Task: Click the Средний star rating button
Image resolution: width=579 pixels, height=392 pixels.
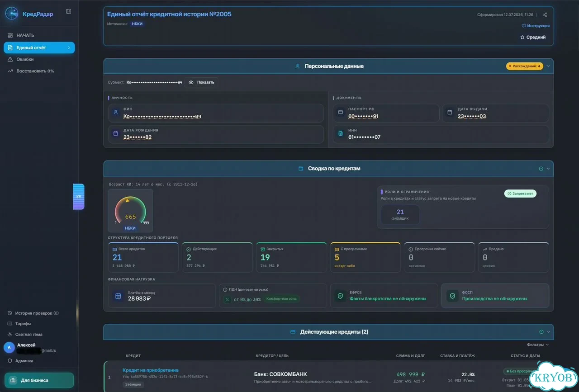Action: tap(533, 37)
